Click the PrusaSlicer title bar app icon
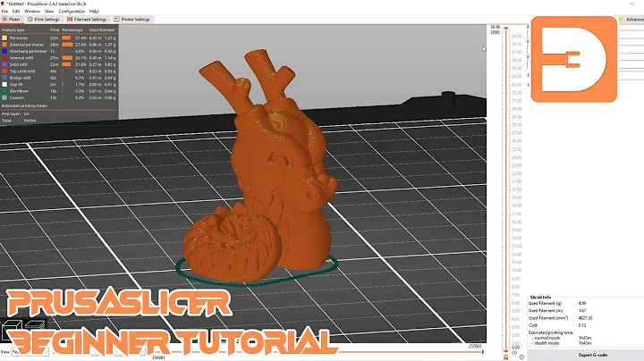The image size is (644, 361). (3, 4)
